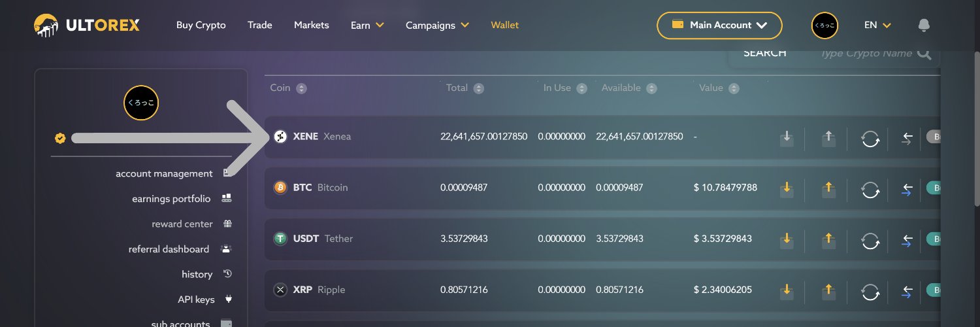Sort the table by Coin column
980x327 pixels.
pos(301,88)
